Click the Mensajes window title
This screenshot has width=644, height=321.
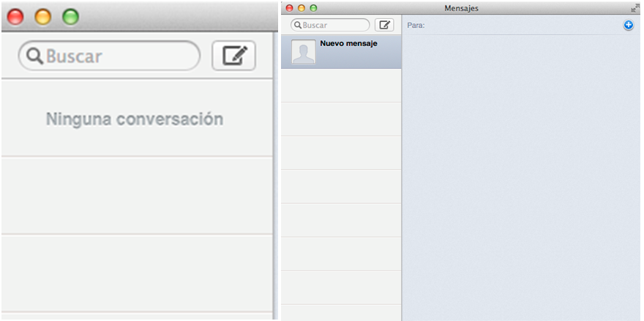tap(461, 8)
